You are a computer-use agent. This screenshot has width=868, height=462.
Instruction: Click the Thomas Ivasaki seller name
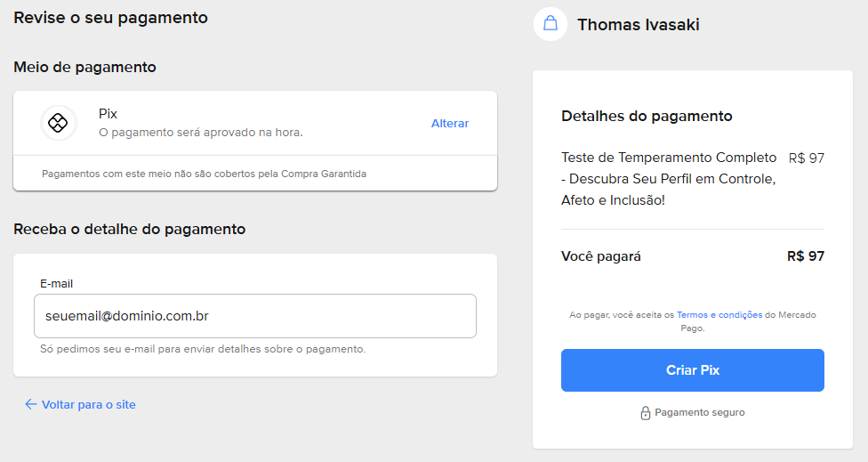[x=638, y=25]
